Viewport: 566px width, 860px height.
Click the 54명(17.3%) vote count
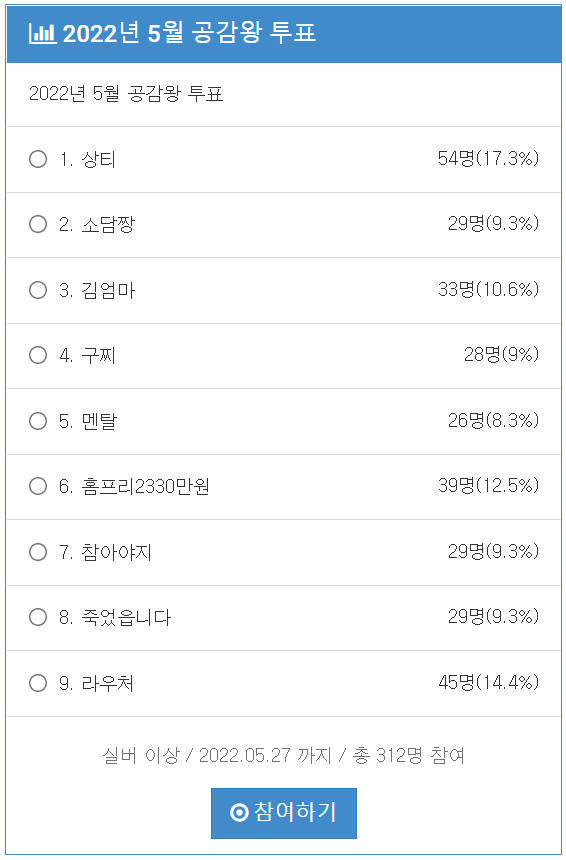[x=488, y=159]
